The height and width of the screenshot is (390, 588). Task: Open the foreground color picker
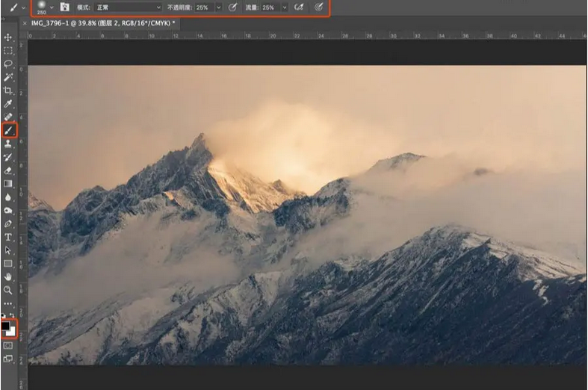pos(5,326)
